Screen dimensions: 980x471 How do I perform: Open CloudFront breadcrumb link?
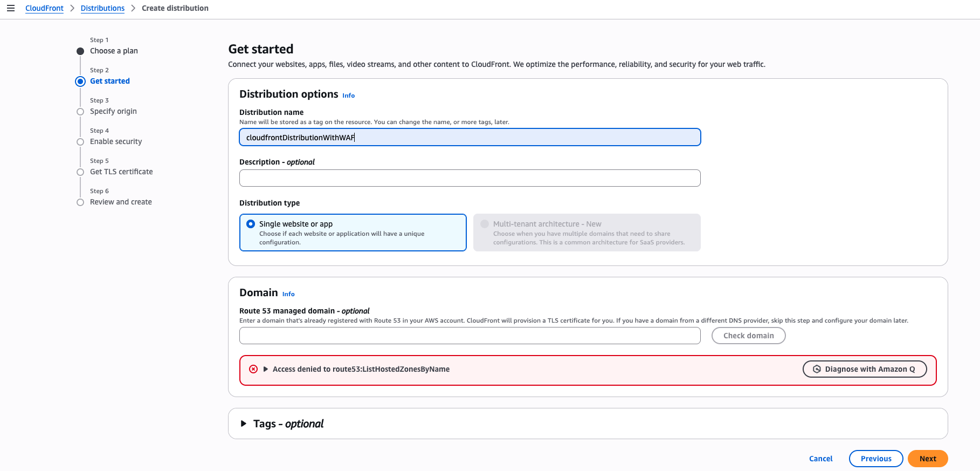tap(44, 8)
